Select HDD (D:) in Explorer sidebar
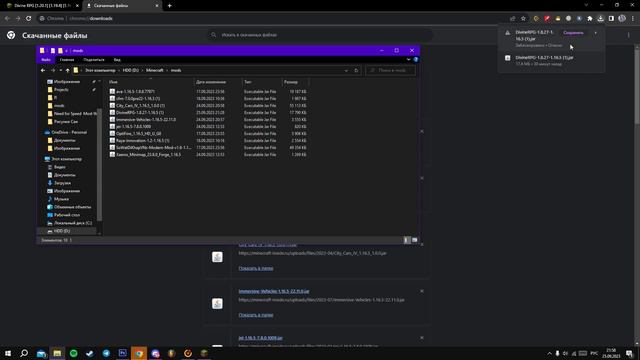 (62, 231)
